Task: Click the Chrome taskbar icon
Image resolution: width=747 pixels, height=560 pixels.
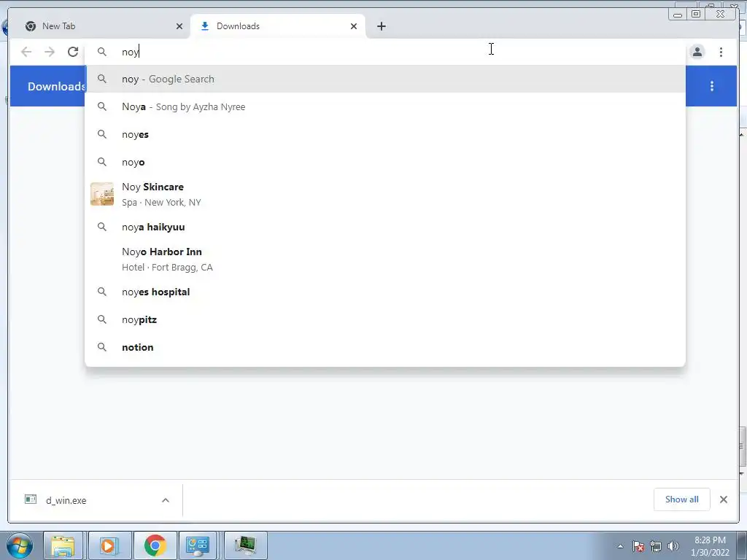Action: [x=155, y=545]
